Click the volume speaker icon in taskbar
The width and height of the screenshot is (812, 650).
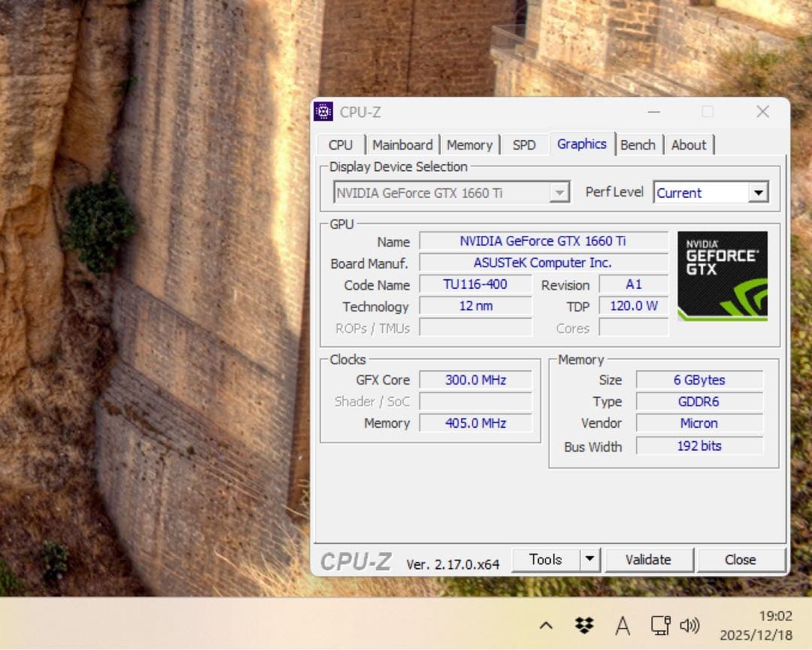pyautogui.click(x=689, y=625)
